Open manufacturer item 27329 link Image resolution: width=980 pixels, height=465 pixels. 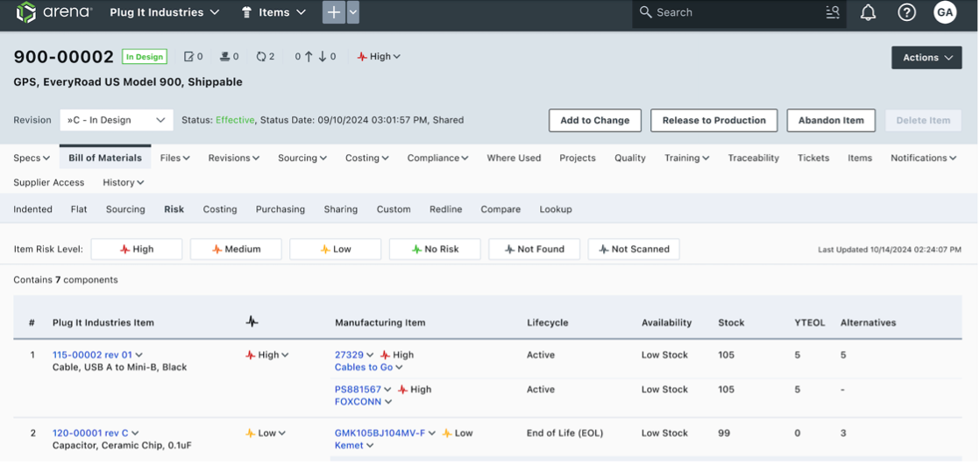[350, 355]
